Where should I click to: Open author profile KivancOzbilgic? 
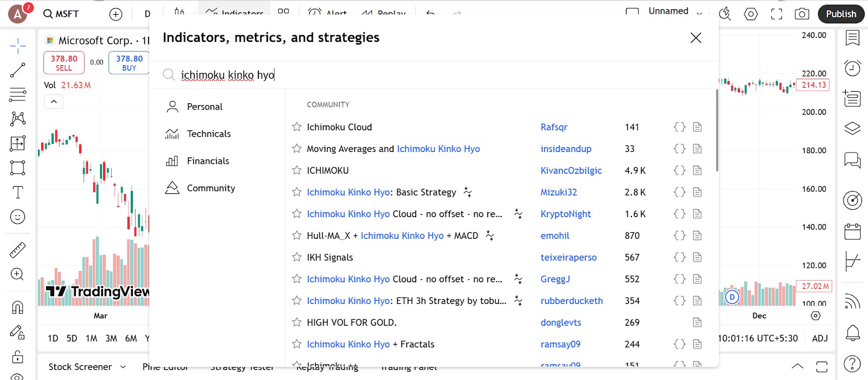(571, 170)
